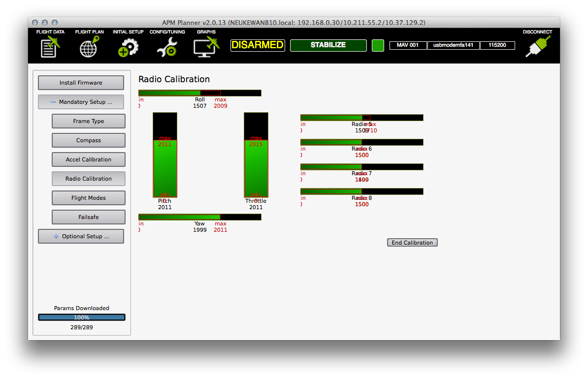
Task: Expand the Optional Setup section
Action: pos(81,236)
